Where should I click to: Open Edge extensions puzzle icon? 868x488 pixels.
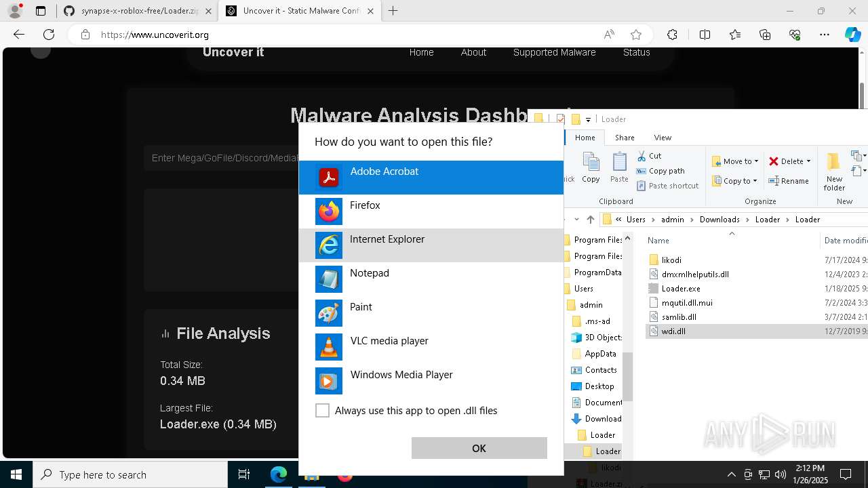click(672, 35)
